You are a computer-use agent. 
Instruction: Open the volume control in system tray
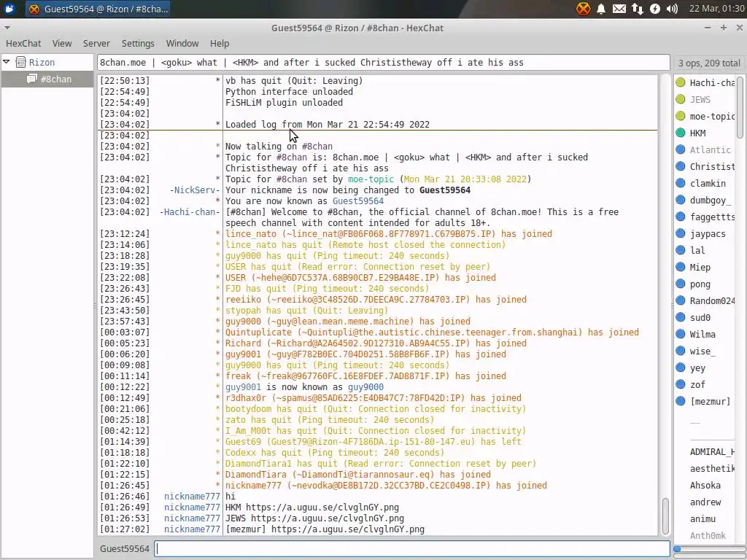click(x=672, y=9)
